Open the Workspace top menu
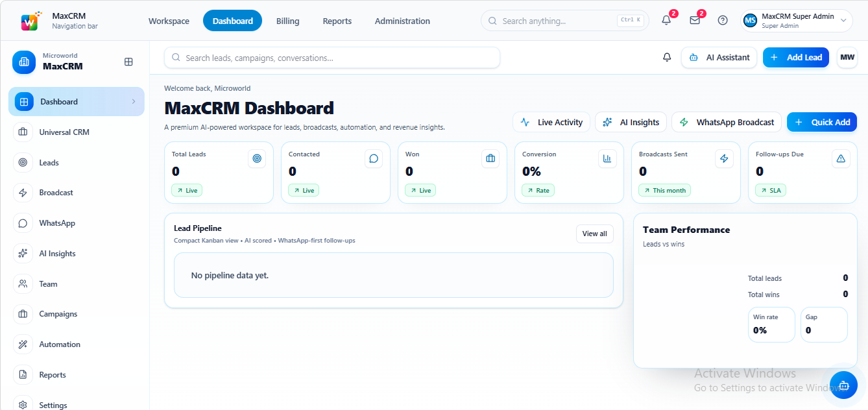Image resolution: width=868 pixels, height=410 pixels. coord(169,21)
